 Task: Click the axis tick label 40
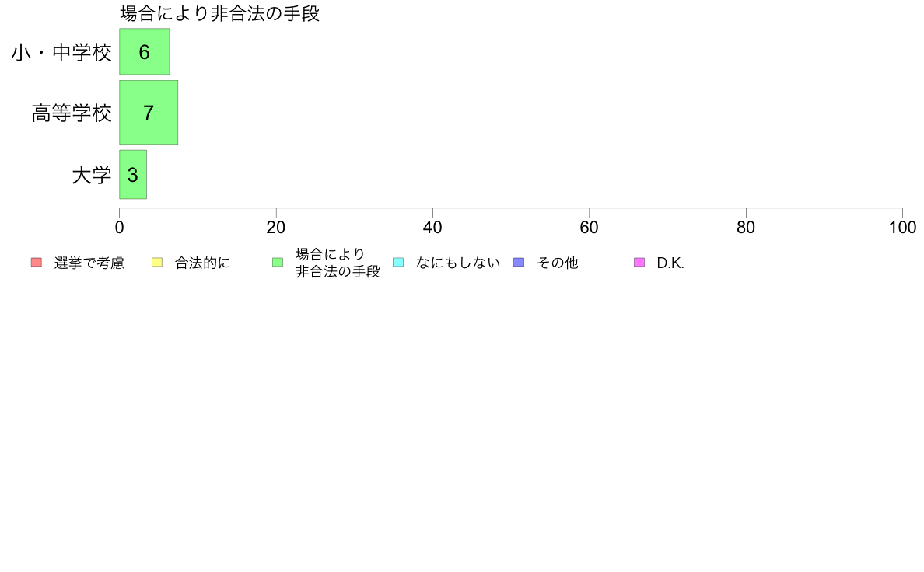[x=432, y=228]
